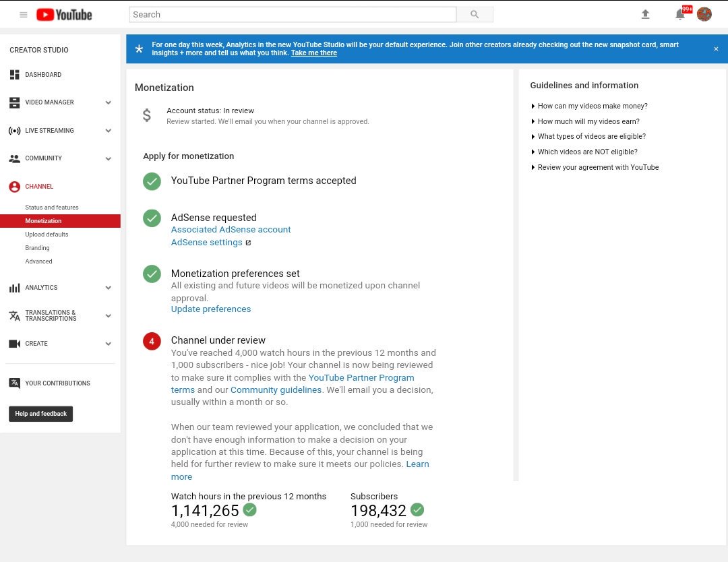Viewport: 728px width, 562px height.
Task: Click the Help and feedback button
Action: pos(41,414)
